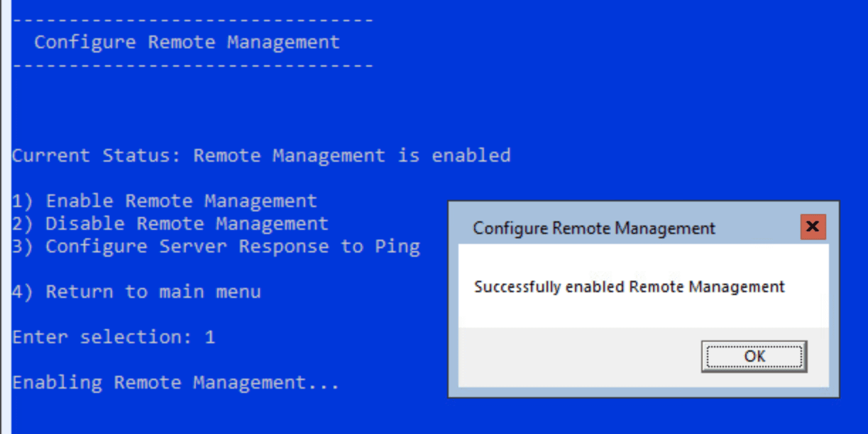
Task: Click the console header 'Configure Remote Management'
Action: click(x=187, y=42)
